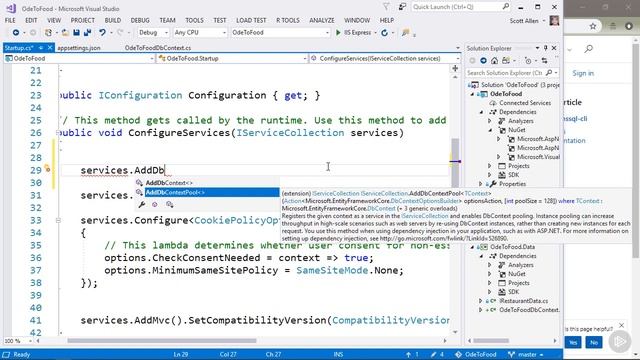Click the browser window search magnifier icon
This screenshot has width=640, height=360.
click(x=588, y=49)
